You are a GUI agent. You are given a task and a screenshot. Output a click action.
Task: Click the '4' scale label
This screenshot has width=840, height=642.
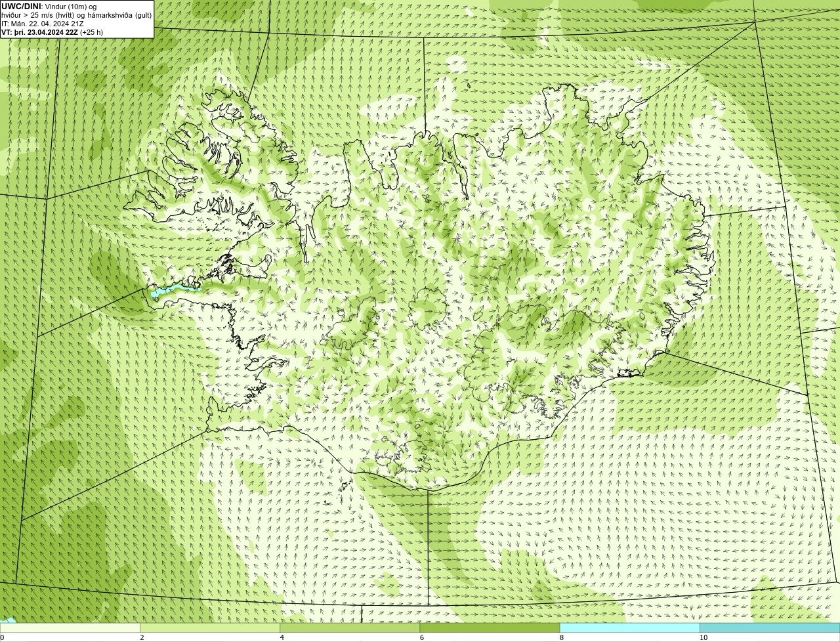282,637
